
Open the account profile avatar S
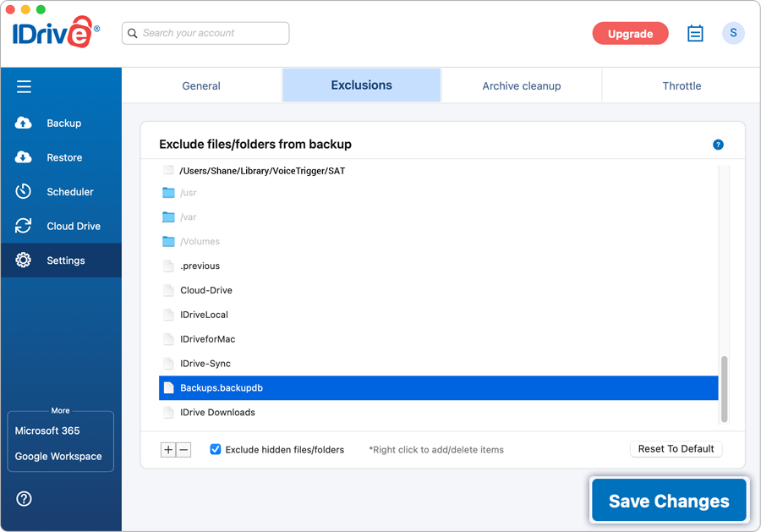coord(733,33)
